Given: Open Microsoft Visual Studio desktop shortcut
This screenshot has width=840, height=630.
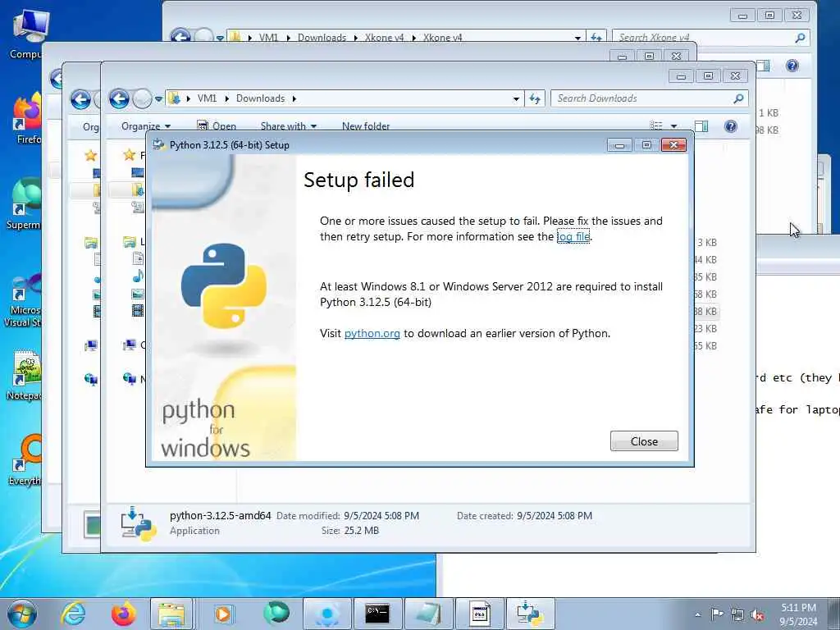Looking at the screenshot, I should click(24, 299).
